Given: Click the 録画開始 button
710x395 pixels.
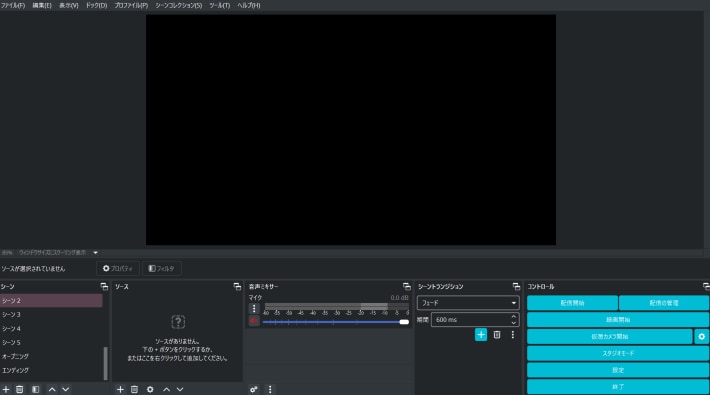Looking at the screenshot, I should coord(618,319).
